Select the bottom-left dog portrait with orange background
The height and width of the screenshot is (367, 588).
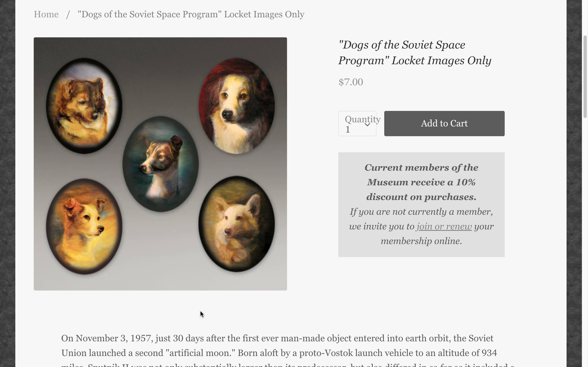(84, 226)
